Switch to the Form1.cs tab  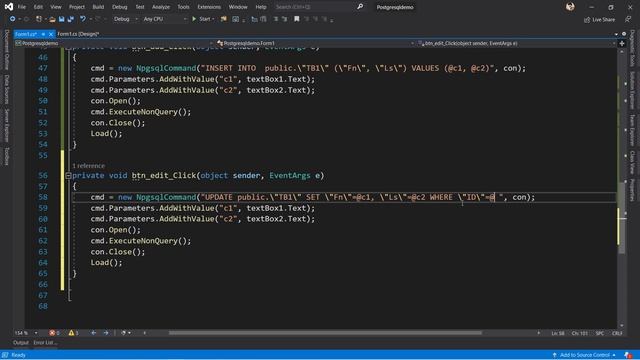[26, 34]
